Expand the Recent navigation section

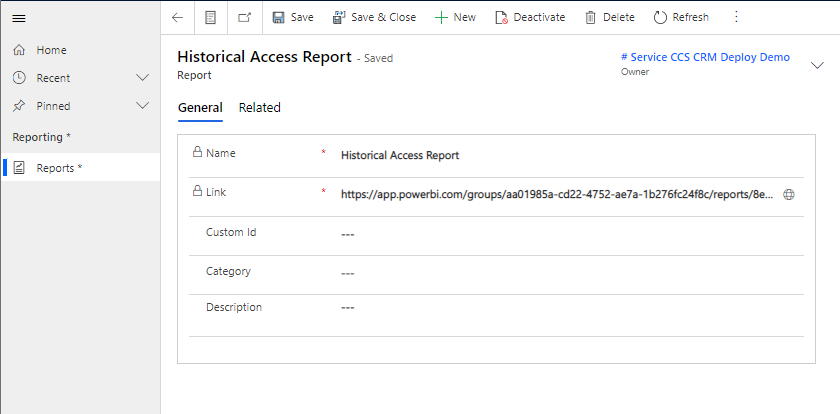pos(142,78)
